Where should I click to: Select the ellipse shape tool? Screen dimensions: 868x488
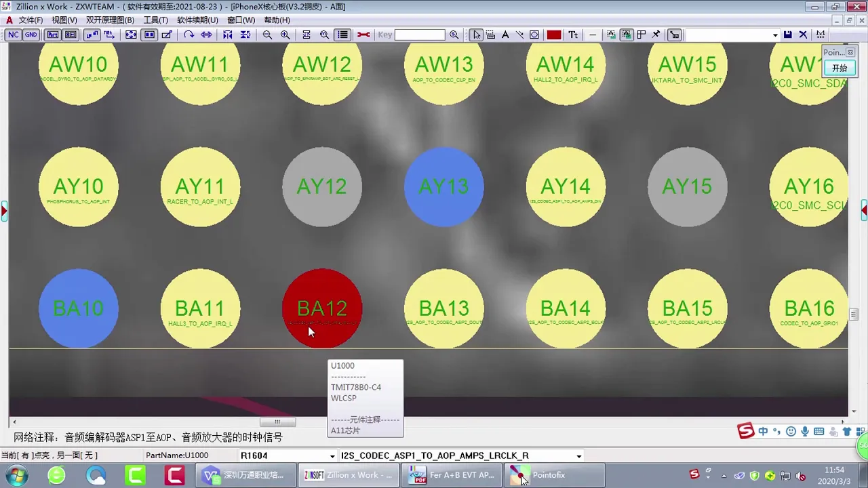pyautogui.click(x=534, y=35)
